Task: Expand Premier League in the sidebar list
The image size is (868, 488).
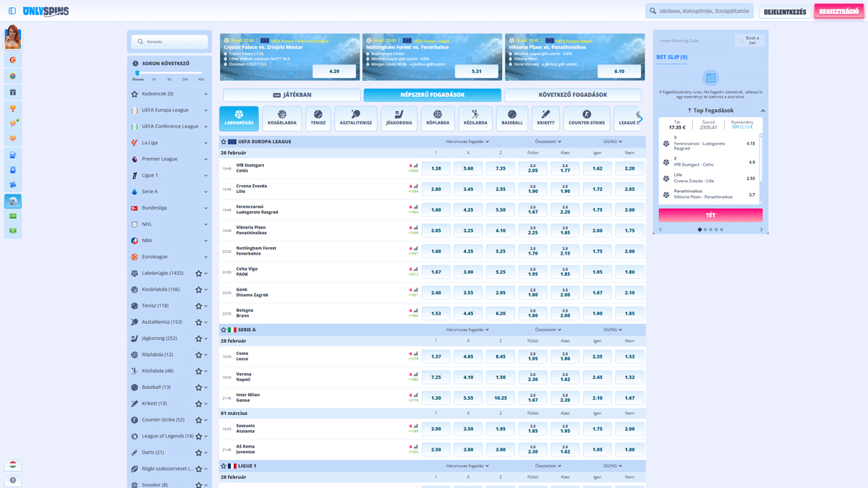Action: pyautogui.click(x=205, y=159)
